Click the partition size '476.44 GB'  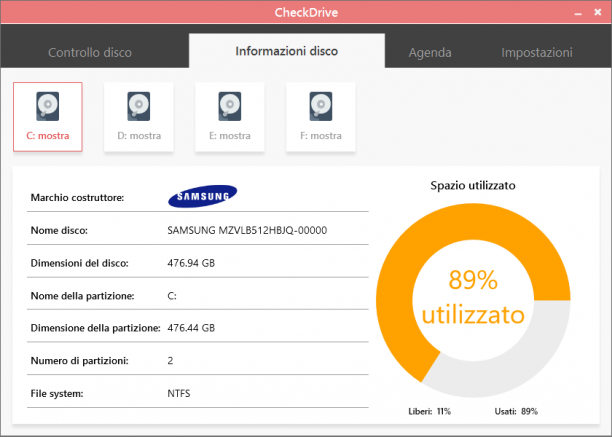pos(191,328)
